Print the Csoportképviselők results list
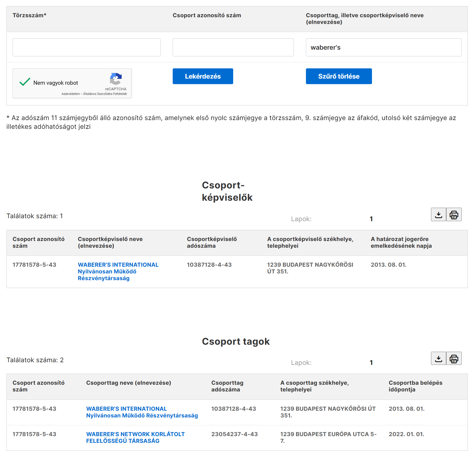Image resolution: width=476 pixels, height=456 pixels. (454, 214)
